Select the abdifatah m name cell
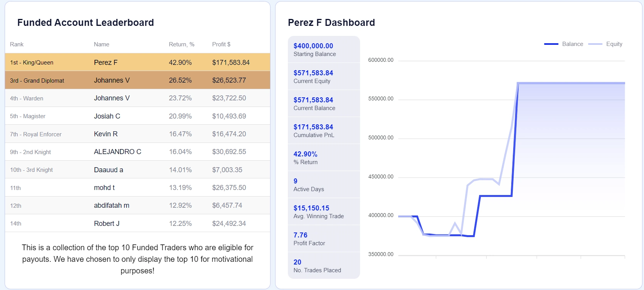The height and width of the screenshot is (290, 644). pyautogui.click(x=112, y=205)
